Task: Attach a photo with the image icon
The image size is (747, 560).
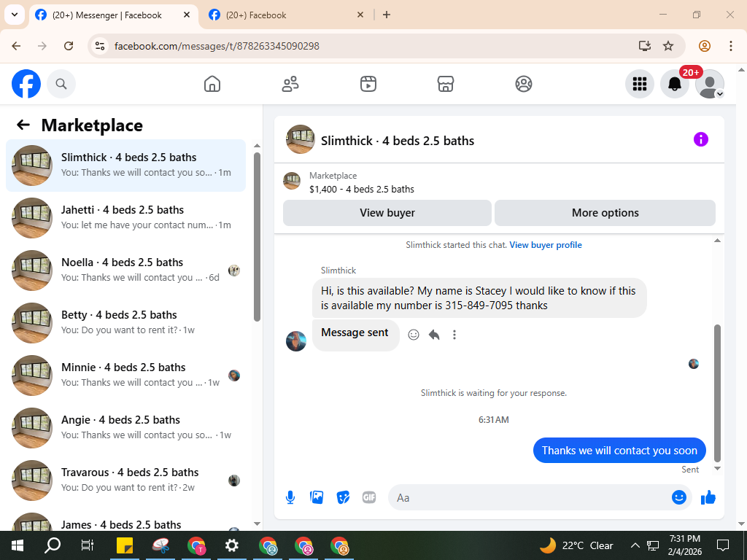Action: [x=317, y=497]
